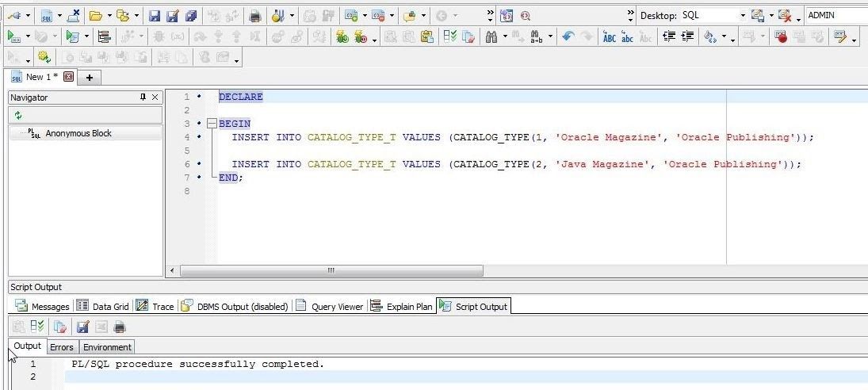Click the Replace a-b binoculars icon
Viewport: 868px width, 390px height.
(536, 36)
